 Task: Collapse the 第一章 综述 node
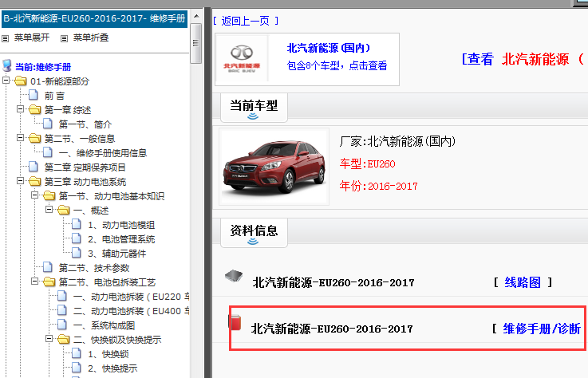click(20, 109)
